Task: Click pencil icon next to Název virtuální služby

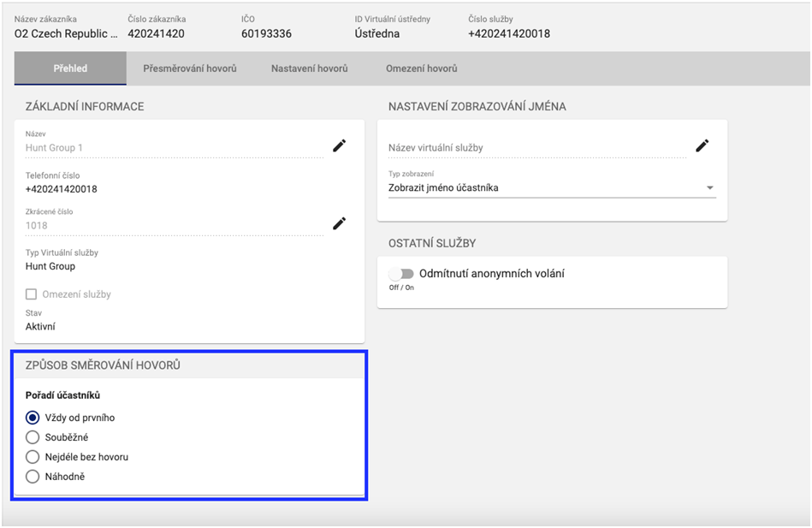Action: [702, 146]
